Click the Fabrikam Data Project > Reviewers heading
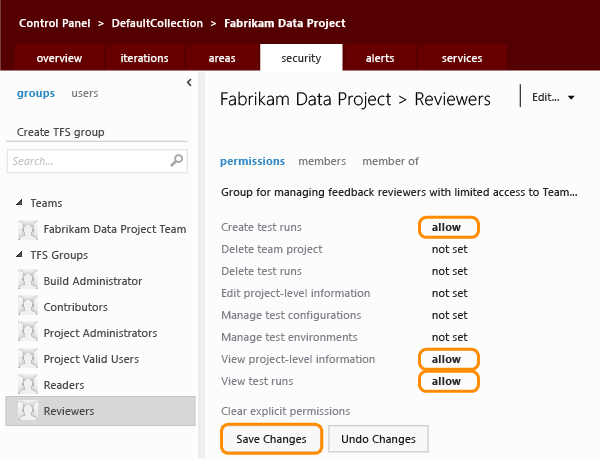The width and height of the screenshot is (600, 460). click(355, 100)
